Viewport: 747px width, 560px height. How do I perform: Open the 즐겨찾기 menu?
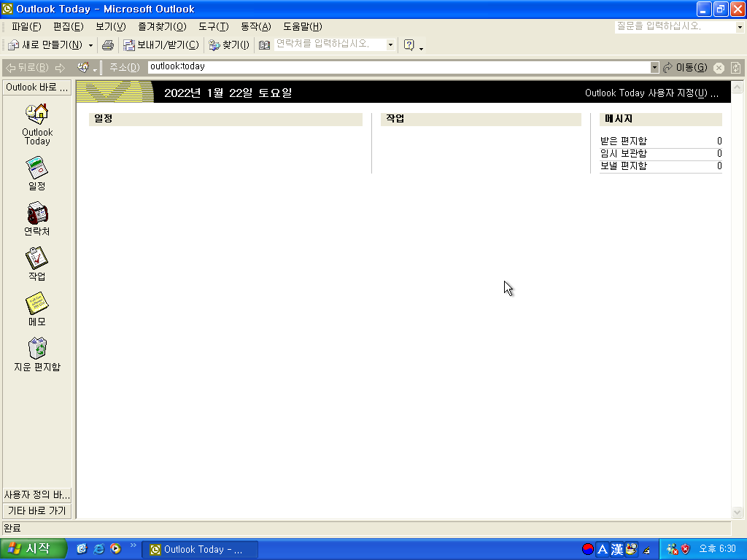point(163,27)
